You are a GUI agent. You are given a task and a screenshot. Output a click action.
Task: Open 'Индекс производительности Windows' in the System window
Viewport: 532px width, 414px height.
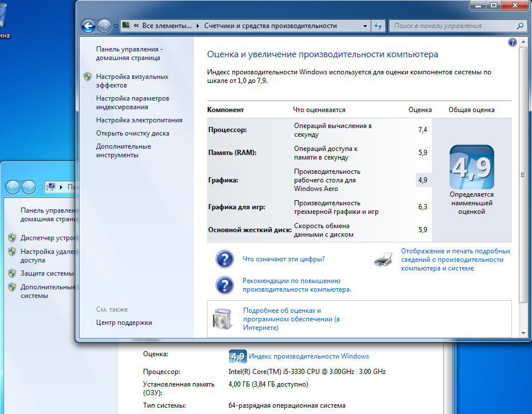309,356
